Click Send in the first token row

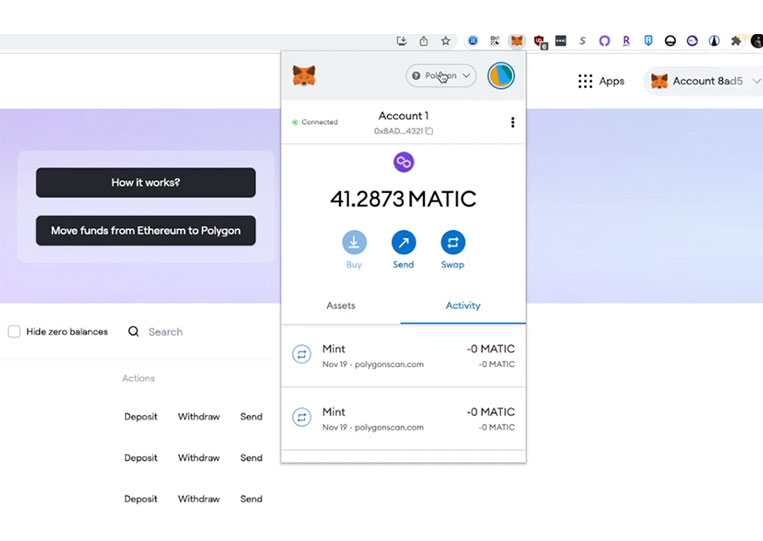[x=251, y=416]
